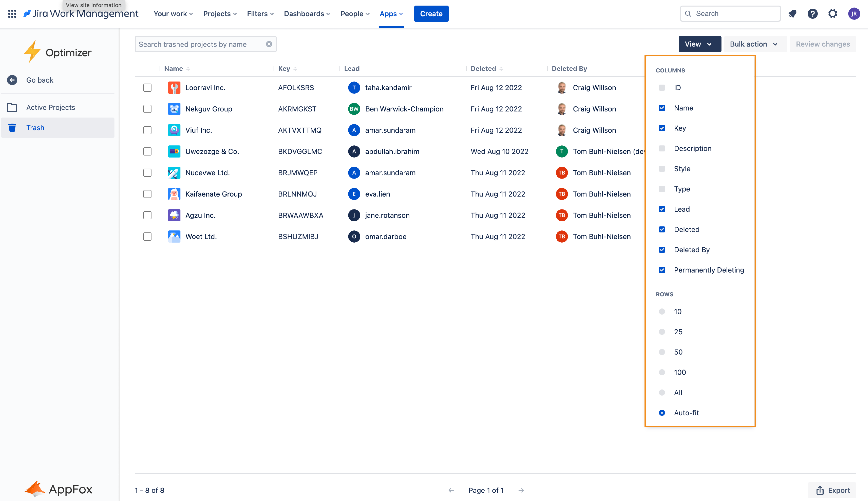This screenshot has width=868, height=501.
Task: Open the Projects menu in navigation
Action: pos(220,14)
